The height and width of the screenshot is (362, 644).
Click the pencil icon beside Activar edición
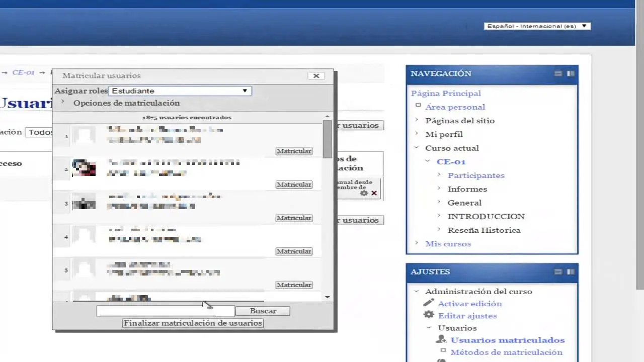point(429,303)
